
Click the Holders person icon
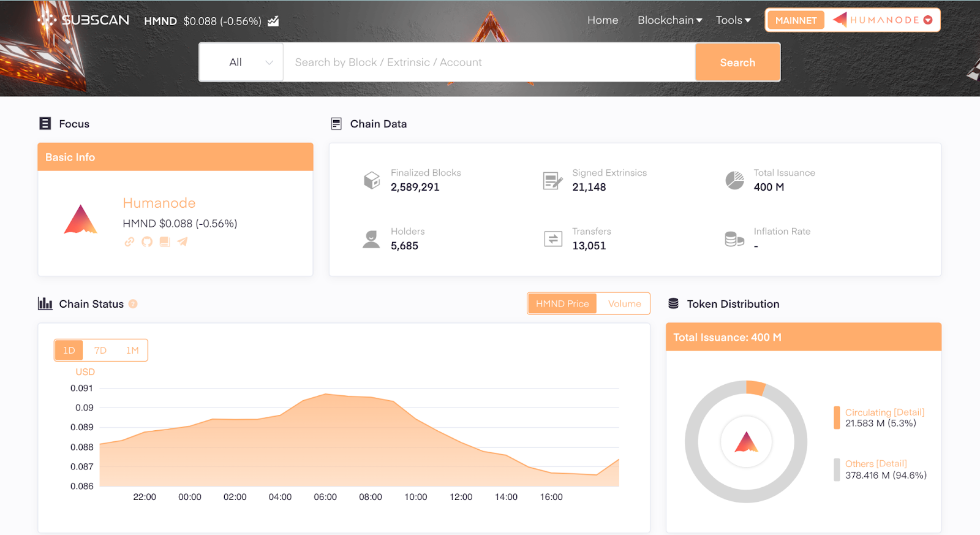tap(371, 239)
